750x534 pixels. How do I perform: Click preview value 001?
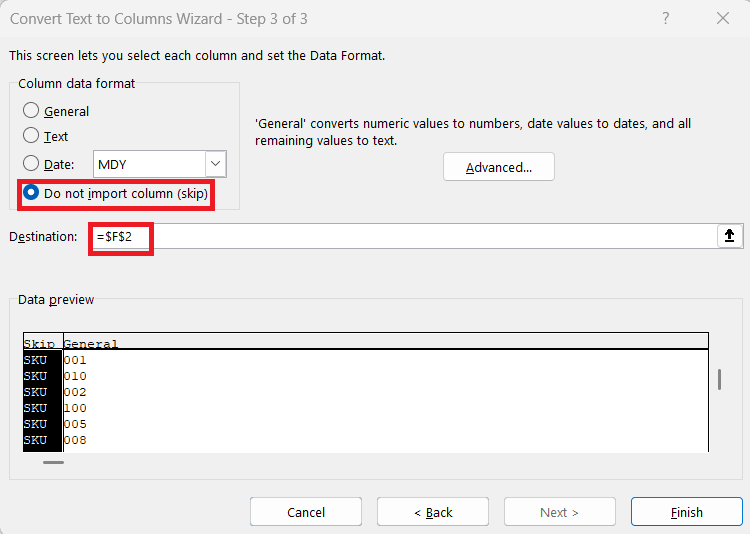75,360
